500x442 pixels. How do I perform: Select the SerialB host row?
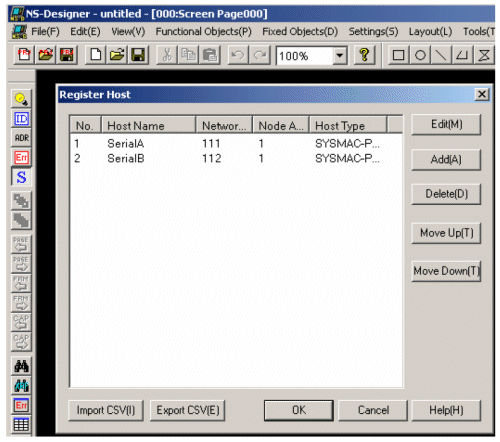[236, 158]
